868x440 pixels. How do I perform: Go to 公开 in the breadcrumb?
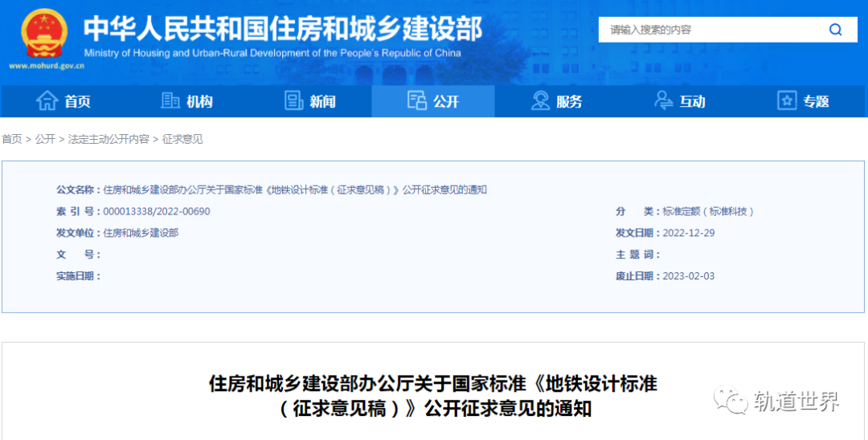pos(45,139)
